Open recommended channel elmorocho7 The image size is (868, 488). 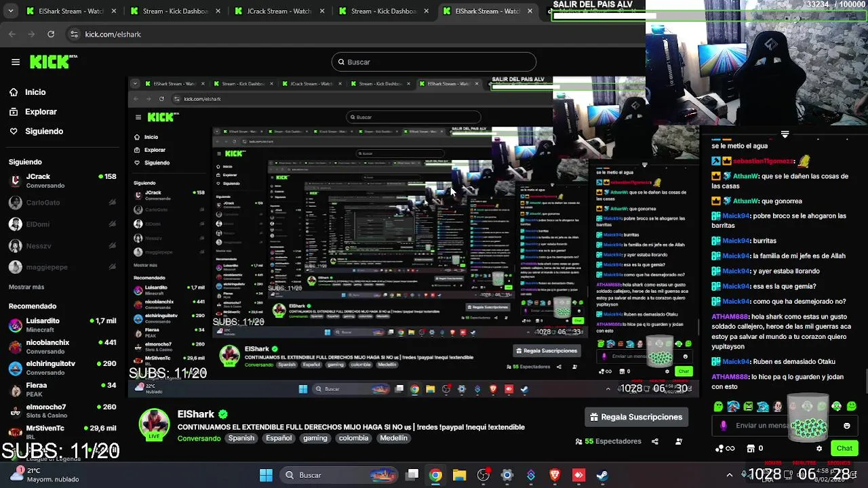[x=62, y=411]
